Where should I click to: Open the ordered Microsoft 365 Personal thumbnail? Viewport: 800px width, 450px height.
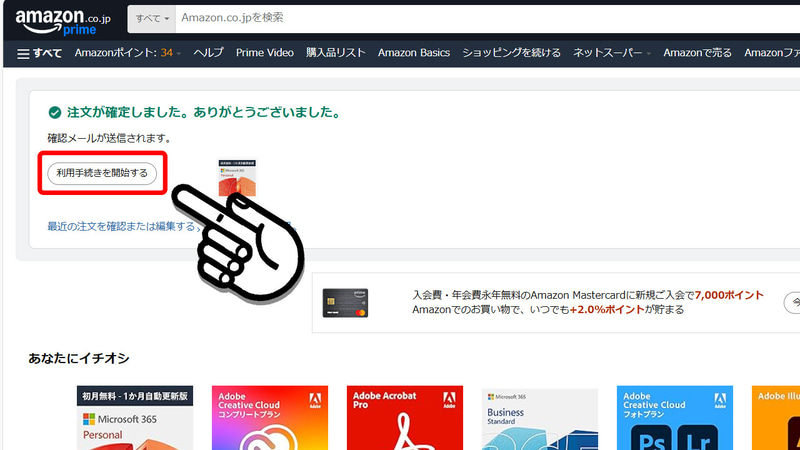pyautogui.click(x=237, y=178)
